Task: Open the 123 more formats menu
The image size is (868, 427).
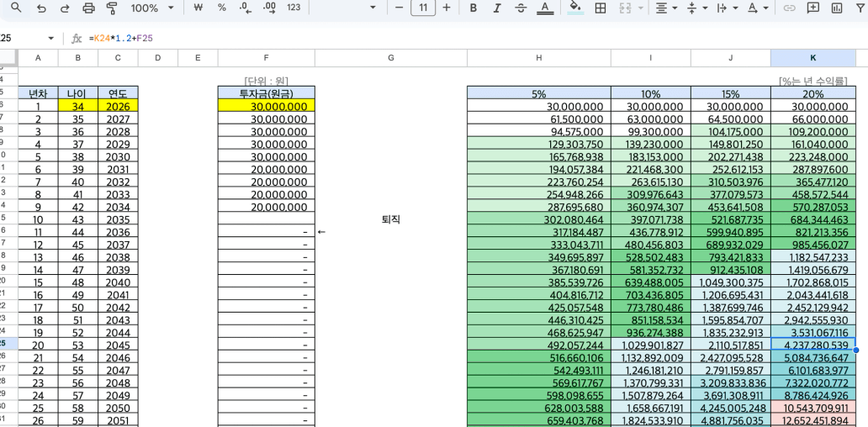Action: (294, 8)
